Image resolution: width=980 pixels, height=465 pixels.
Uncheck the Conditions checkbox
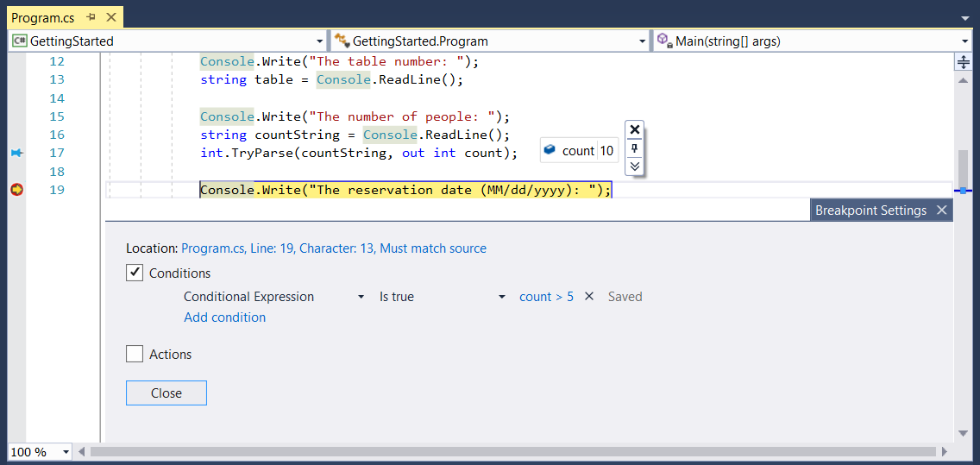click(135, 273)
